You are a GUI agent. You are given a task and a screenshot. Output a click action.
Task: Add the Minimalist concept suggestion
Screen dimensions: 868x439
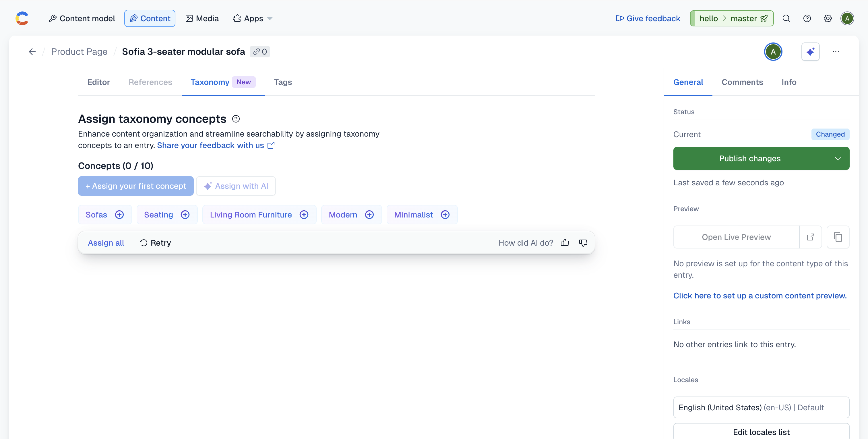(x=445, y=215)
